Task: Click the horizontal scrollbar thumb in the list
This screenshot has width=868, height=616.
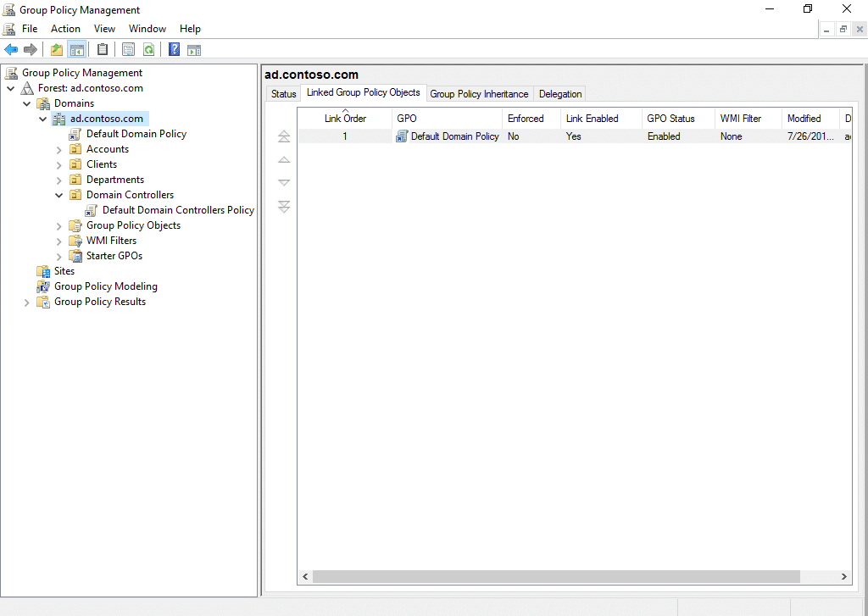Action: point(556,577)
